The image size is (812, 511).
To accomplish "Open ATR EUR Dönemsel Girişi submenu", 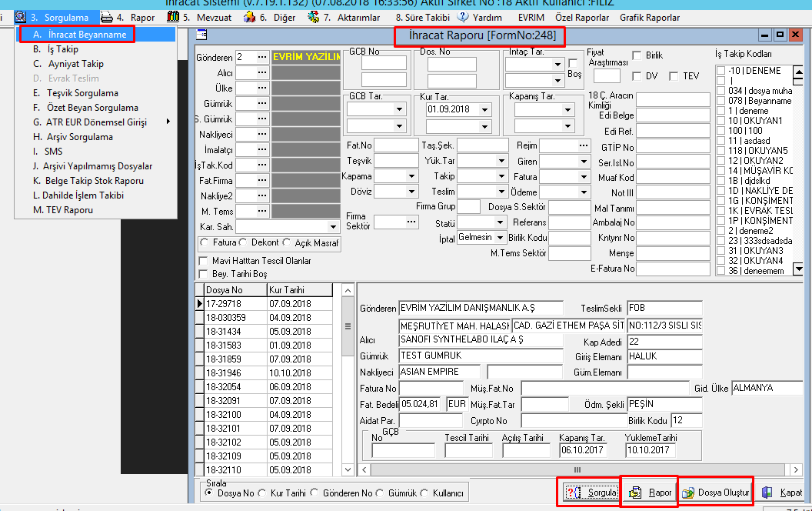I will coord(98,122).
